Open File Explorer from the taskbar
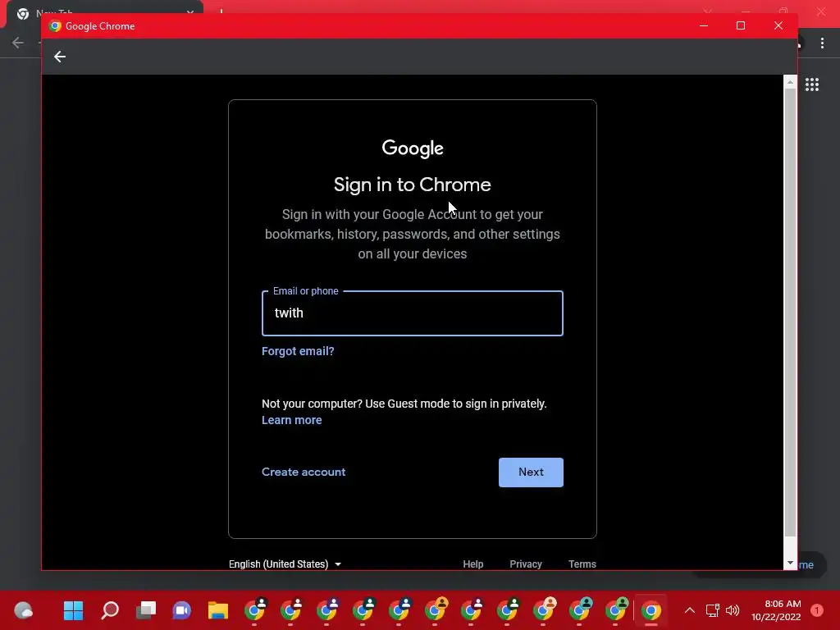The width and height of the screenshot is (840, 630). (x=218, y=610)
